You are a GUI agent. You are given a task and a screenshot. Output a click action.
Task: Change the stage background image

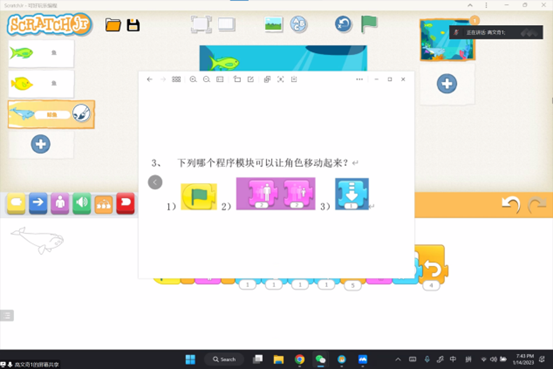tap(274, 24)
